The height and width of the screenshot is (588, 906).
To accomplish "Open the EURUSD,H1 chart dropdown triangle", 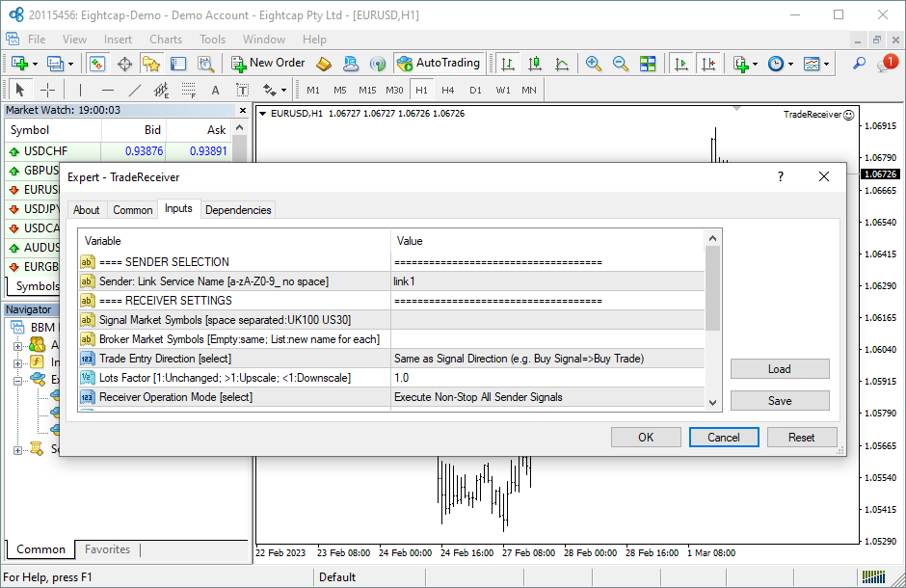I will point(262,113).
